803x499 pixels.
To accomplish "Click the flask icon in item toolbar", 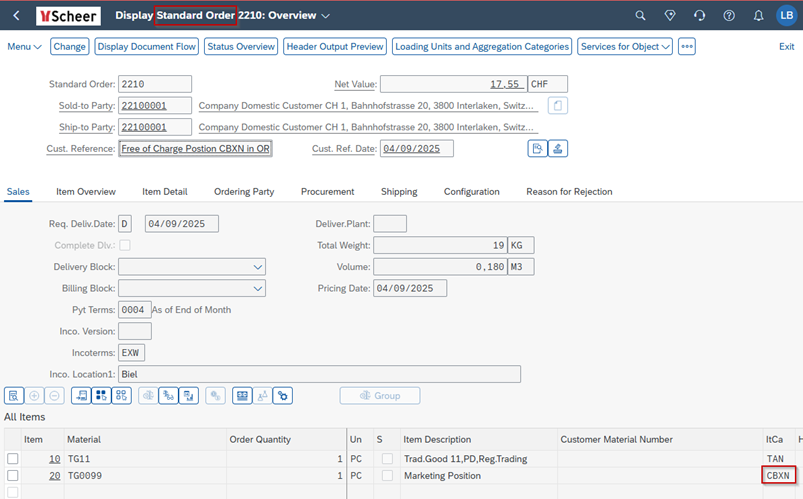I will click(x=262, y=396).
